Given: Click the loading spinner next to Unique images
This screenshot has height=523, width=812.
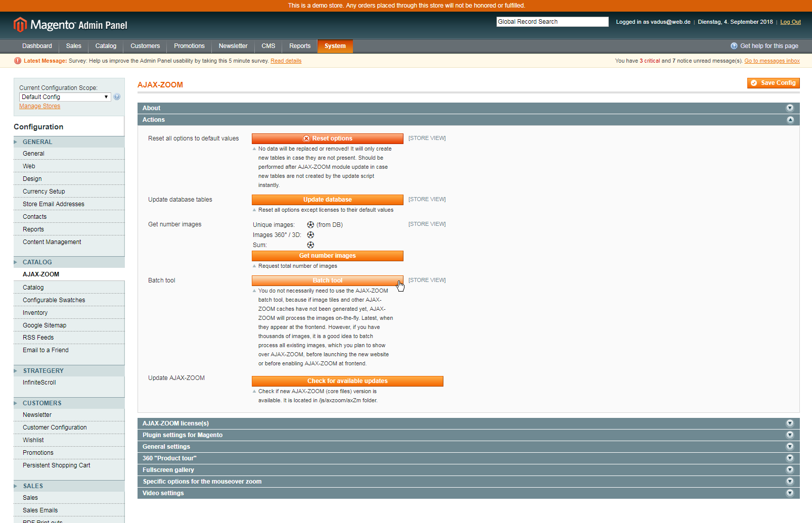Looking at the screenshot, I should coord(310,225).
